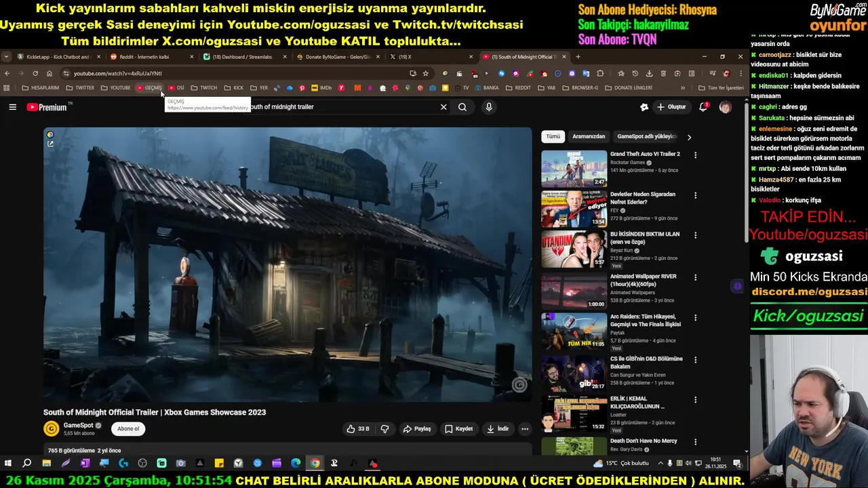This screenshot has height=488, width=868.
Task: Switch to Dashboard / Streamlabs tab
Action: tap(243, 57)
